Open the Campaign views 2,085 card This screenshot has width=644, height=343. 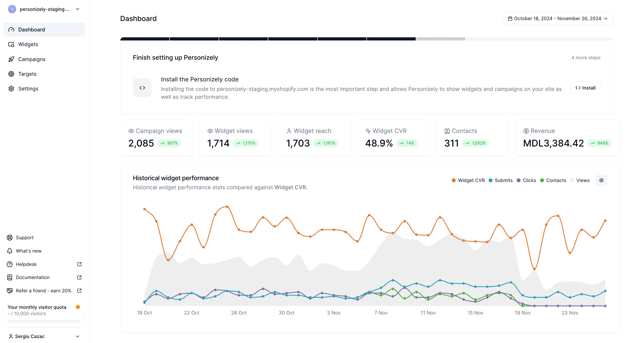156,138
